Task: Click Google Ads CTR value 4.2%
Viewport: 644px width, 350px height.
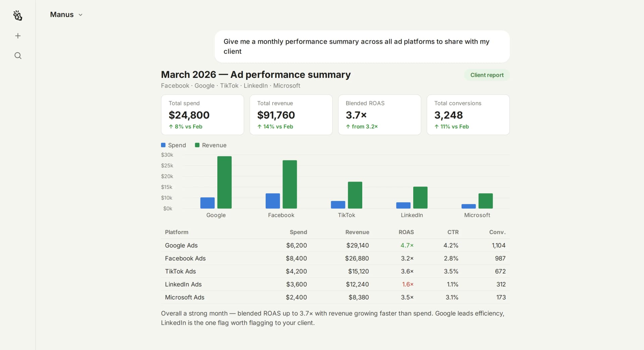Action: (451, 245)
